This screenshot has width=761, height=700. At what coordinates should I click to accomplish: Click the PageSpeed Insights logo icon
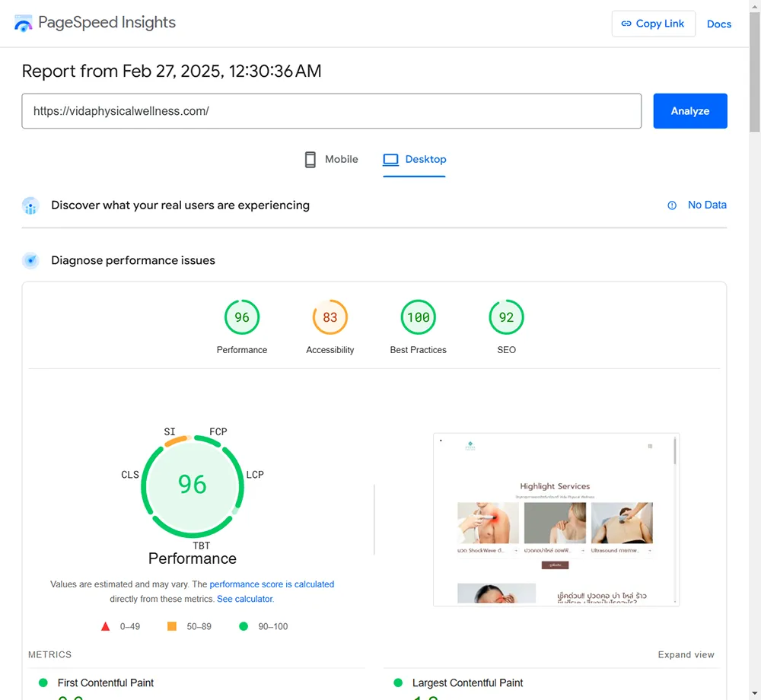23,23
